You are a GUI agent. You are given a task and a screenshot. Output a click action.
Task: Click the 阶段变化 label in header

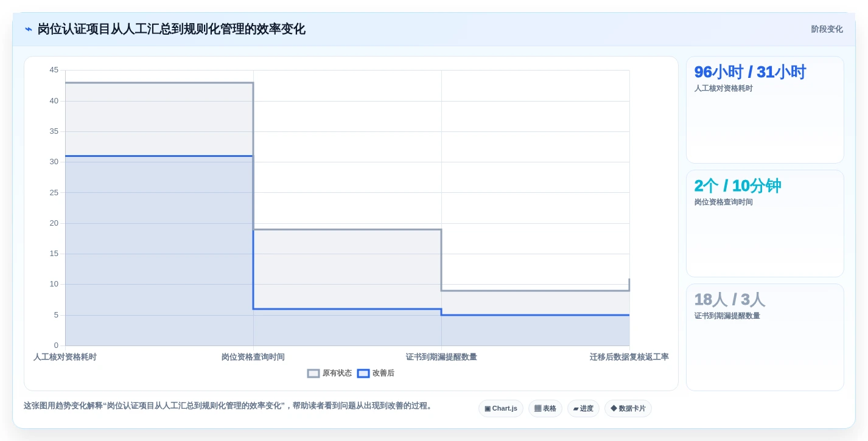click(x=827, y=29)
